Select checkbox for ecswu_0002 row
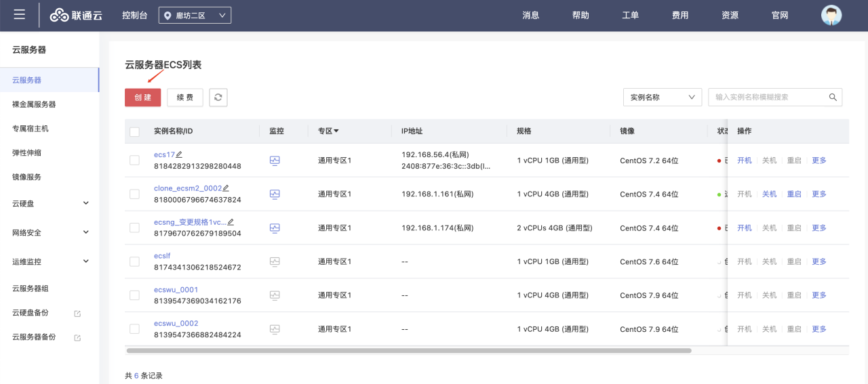Viewport: 868px width, 384px height. pos(134,329)
